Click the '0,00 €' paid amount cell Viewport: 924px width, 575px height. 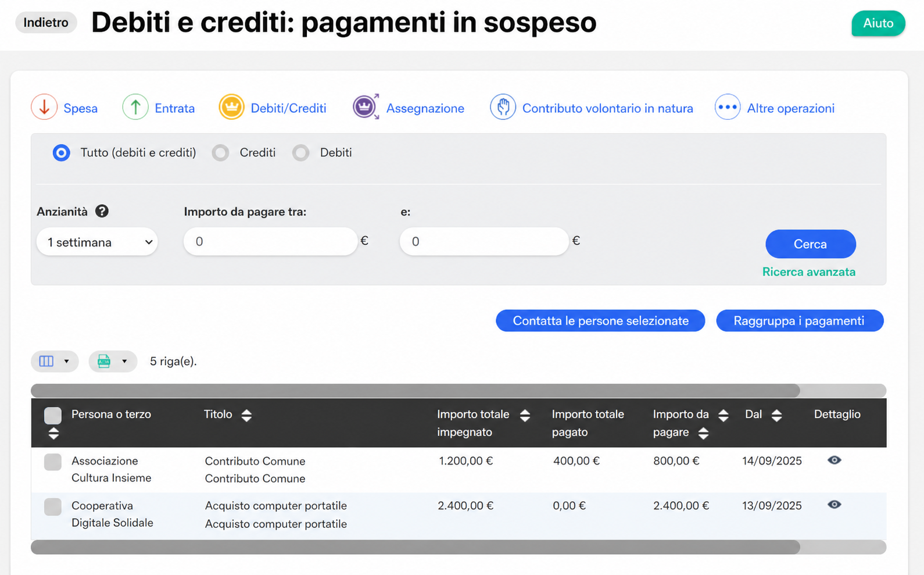569,506
